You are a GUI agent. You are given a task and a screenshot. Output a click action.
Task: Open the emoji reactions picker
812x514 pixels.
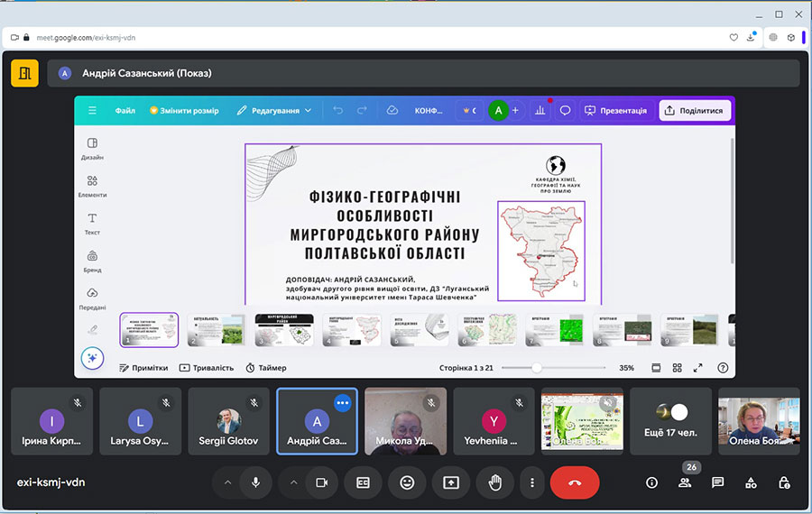point(407,482)
